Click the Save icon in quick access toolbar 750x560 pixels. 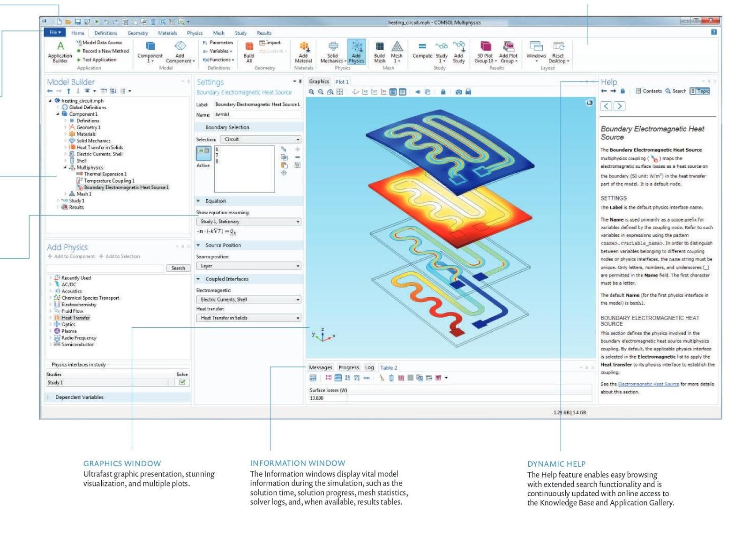[78, 22]
